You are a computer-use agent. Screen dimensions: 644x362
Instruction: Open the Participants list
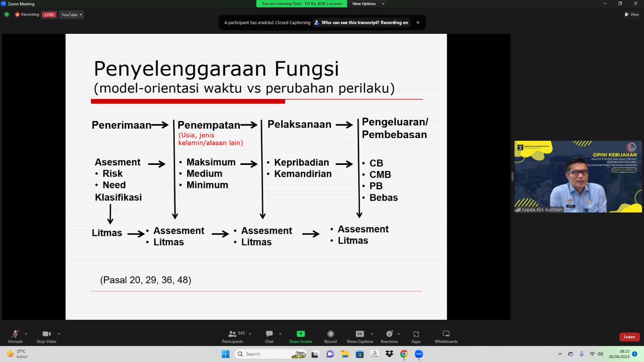232,334
